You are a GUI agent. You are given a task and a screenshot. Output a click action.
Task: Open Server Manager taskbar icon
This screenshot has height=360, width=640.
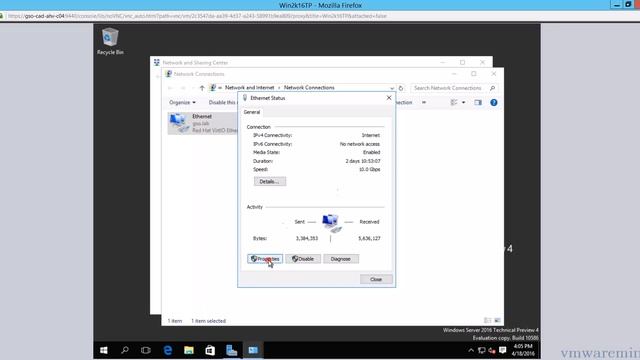click(231, 350)
